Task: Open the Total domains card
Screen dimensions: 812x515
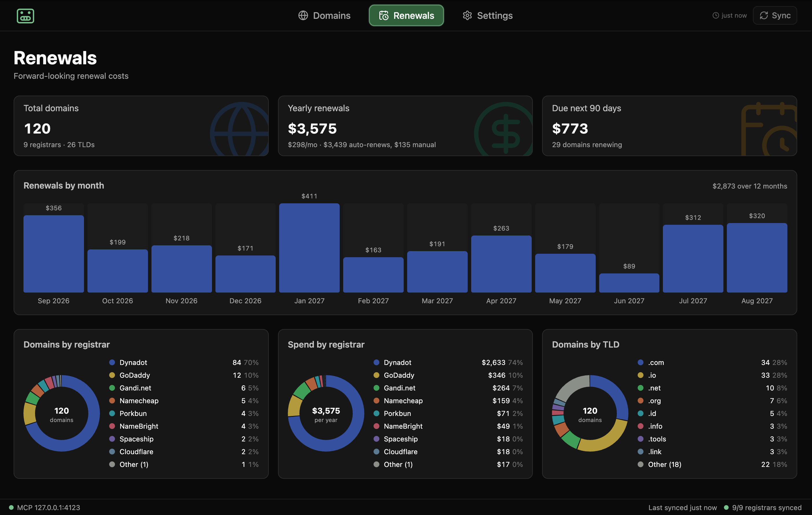Action: pyautogui.click(x=141, y=126)
